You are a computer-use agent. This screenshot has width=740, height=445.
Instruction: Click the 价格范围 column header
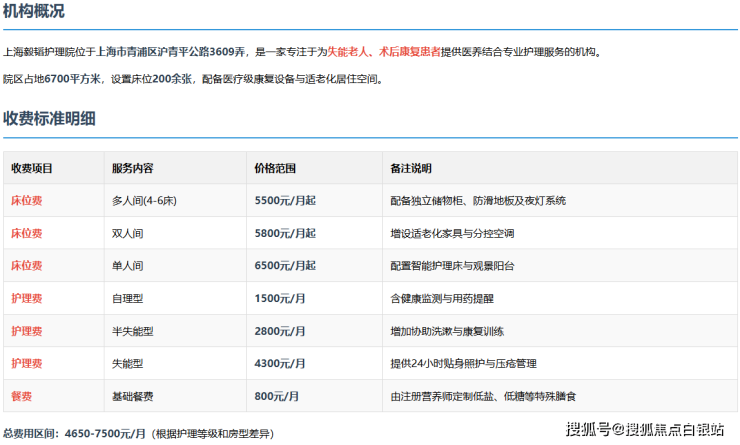[x=275, y=168]
